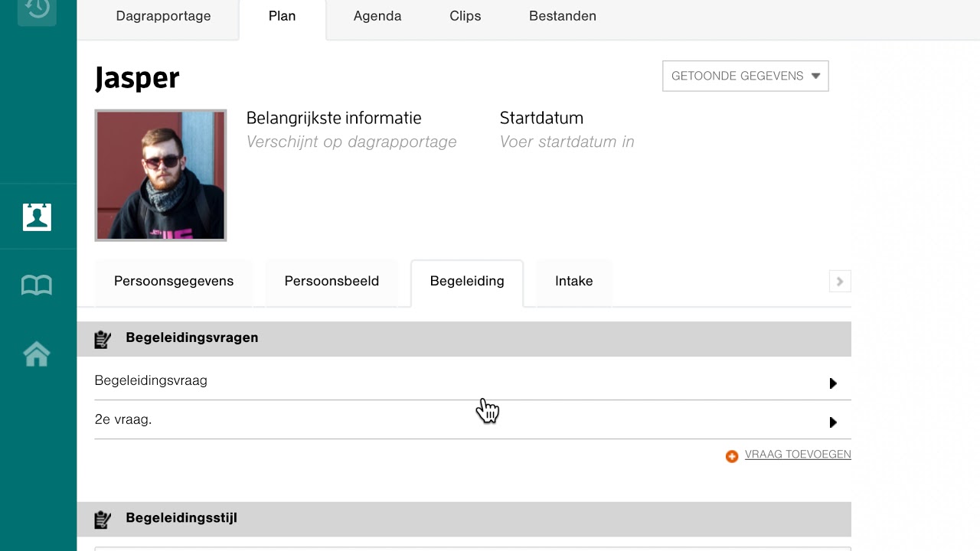This screenshot has height=551, width=980.
Task: Open the client profile icon in sidebar
Action: (37, 217)
